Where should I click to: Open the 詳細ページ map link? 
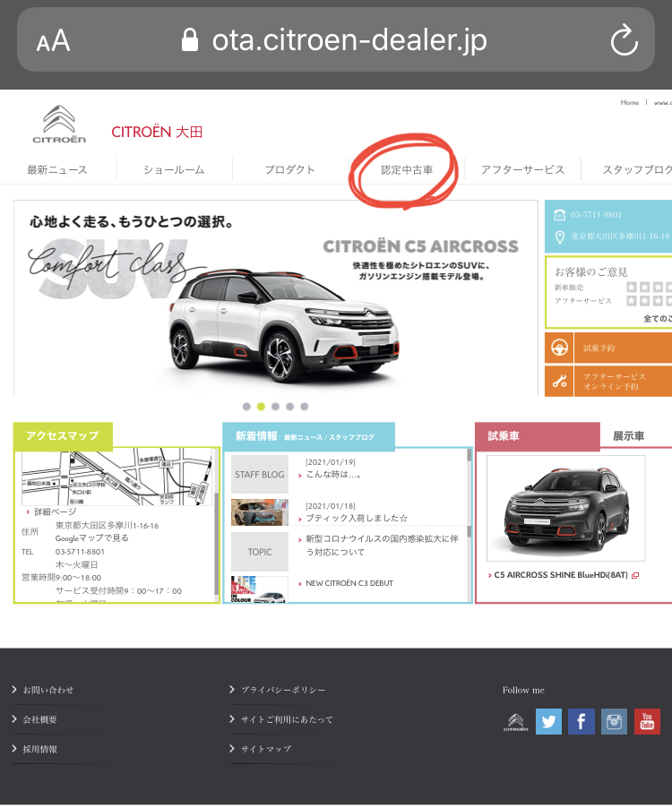click(x=55, y=511)
